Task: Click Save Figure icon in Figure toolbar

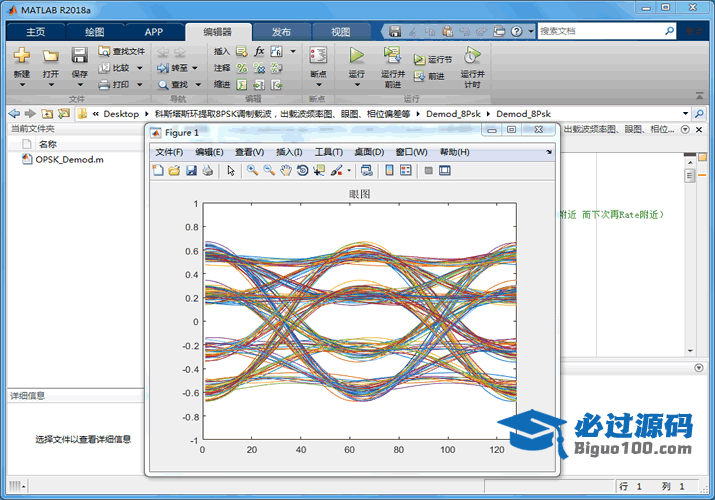Action: (x=191, y=170)
